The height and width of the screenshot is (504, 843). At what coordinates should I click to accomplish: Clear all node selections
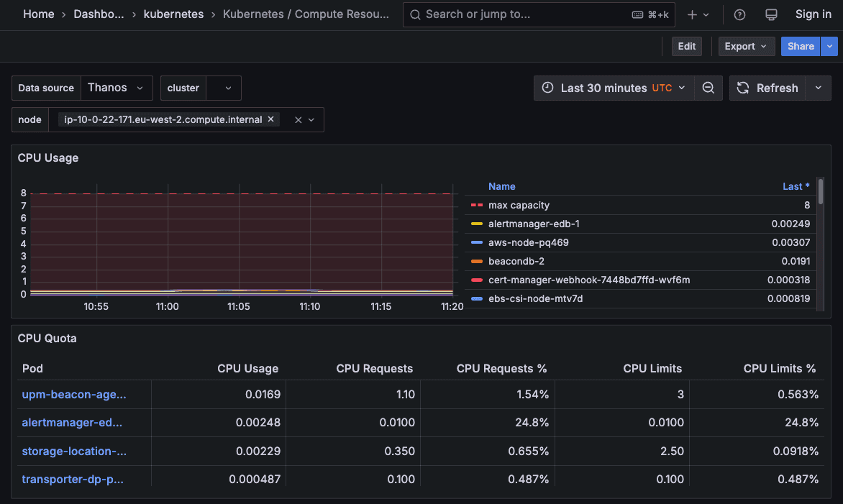pos(298,120)
